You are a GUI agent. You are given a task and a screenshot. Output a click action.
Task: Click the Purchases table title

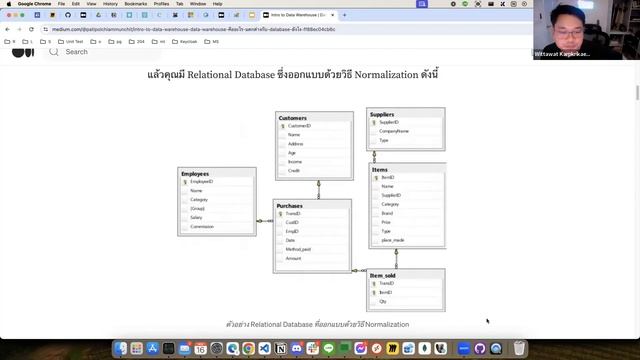[x=289, y=206]
